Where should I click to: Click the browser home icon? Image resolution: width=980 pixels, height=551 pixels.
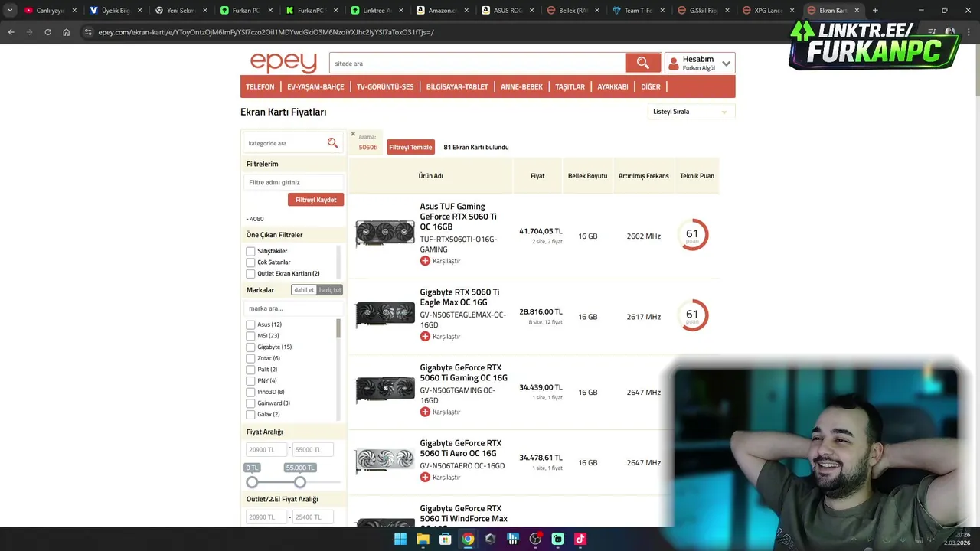tap(66, 32)
